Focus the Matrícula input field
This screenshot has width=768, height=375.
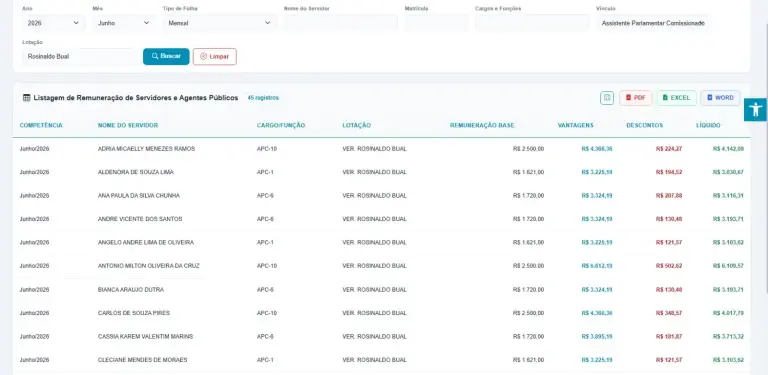pyautogui.click(x=436, y=23)
